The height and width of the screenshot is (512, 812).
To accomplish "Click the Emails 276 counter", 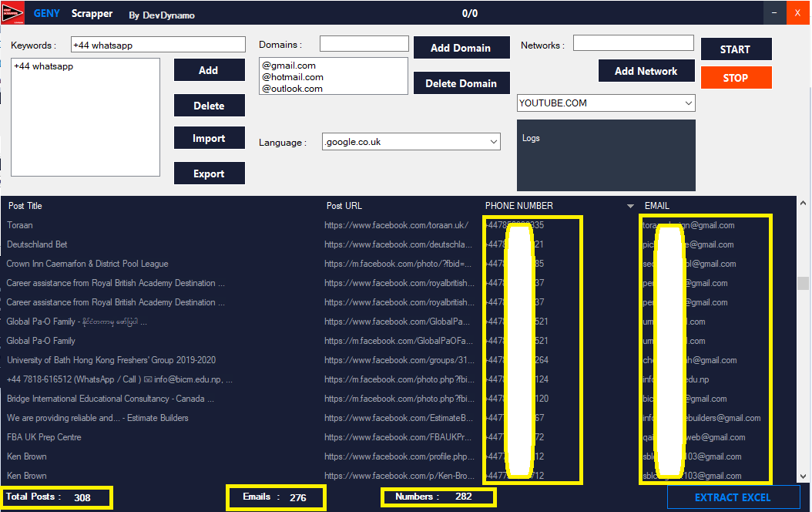I will click(276, 497).
